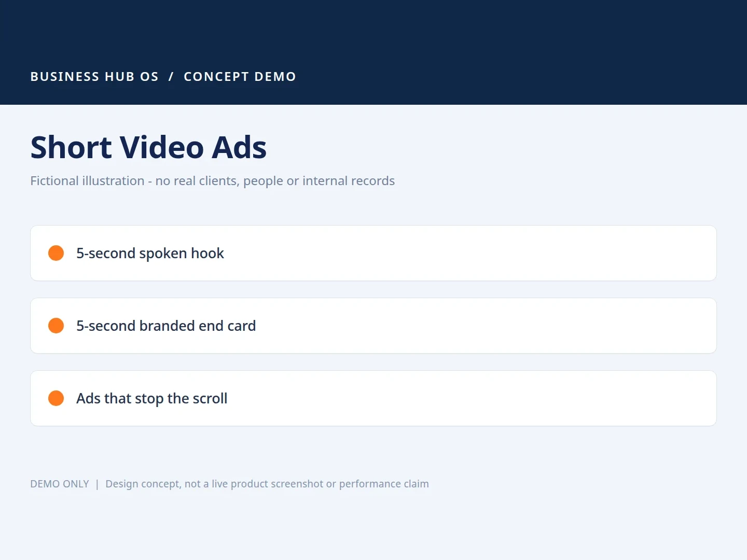Click "BUSINESS HUB OS" in the header
Viewport: 747px width, 560px height.
(94, 77)
